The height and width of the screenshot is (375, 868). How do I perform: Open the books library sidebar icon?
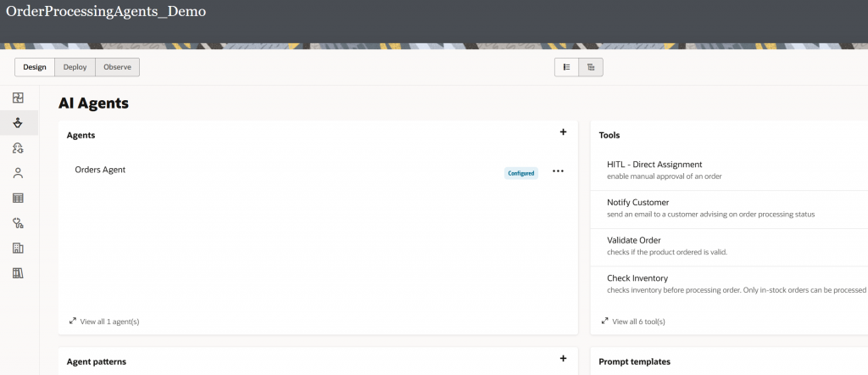coord(18,273)
